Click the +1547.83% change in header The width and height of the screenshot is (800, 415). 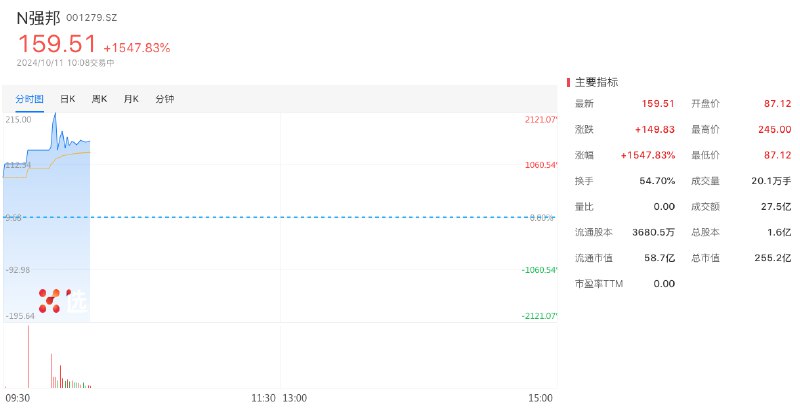pos(137,48)
